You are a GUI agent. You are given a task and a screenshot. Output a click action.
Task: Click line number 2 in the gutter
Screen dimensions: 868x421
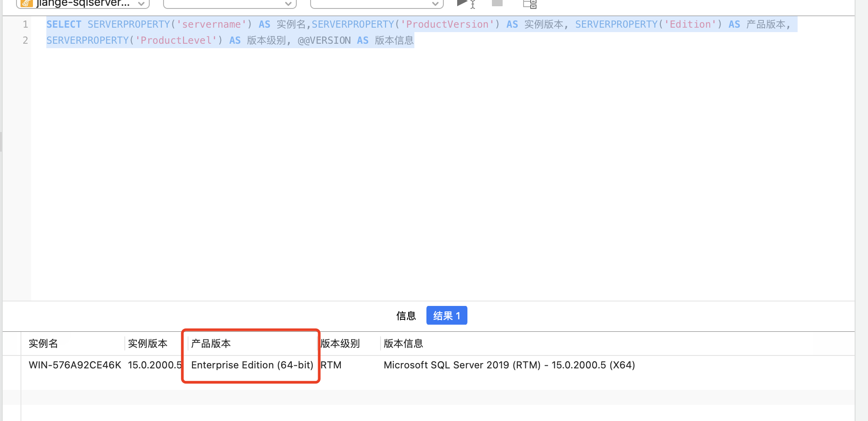(x=25, y=41)
